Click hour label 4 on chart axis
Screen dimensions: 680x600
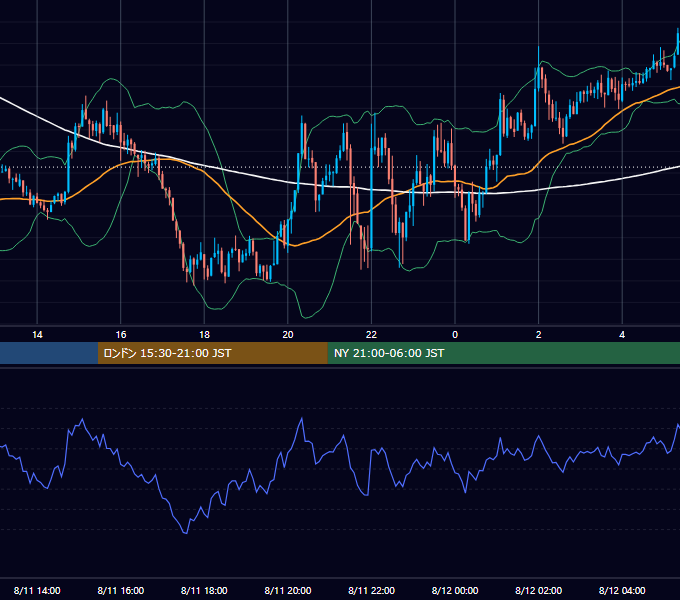click(x=622, y=335)
